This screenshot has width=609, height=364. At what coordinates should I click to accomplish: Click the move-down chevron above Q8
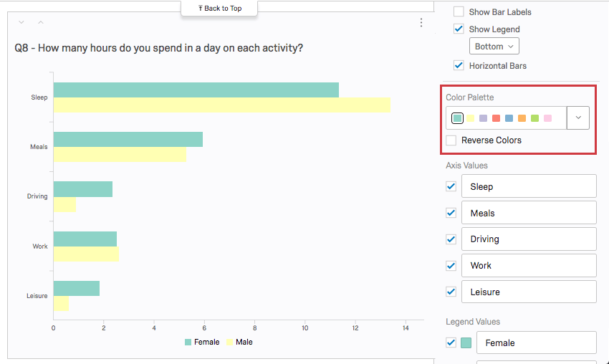[x=21, y=22]
